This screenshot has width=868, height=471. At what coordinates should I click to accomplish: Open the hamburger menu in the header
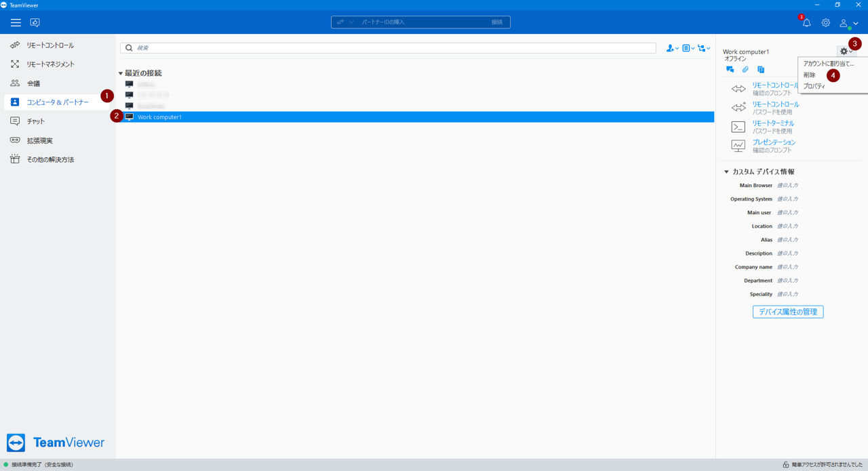tap(16, 22)
